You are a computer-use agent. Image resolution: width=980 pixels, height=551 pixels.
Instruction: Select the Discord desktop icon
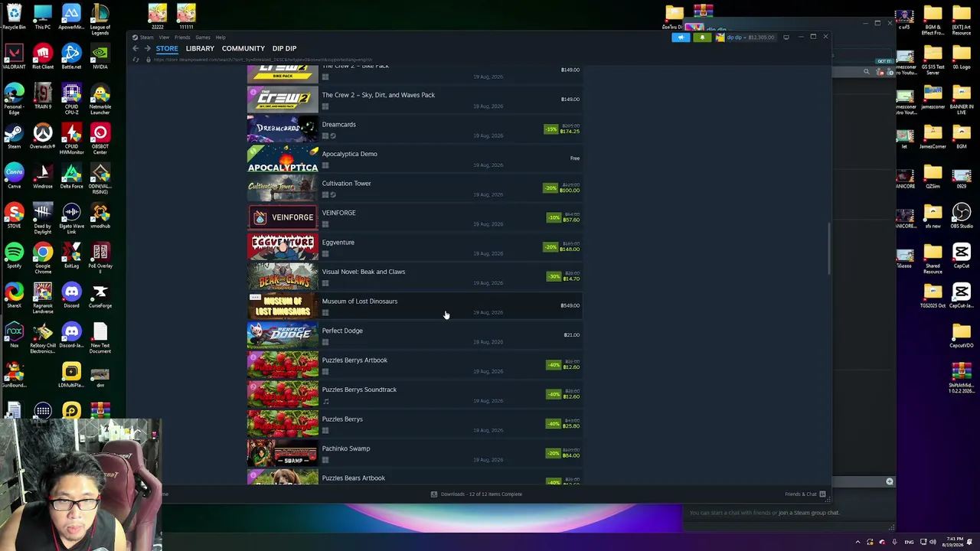pyautogui.click(x=71, y=295)
